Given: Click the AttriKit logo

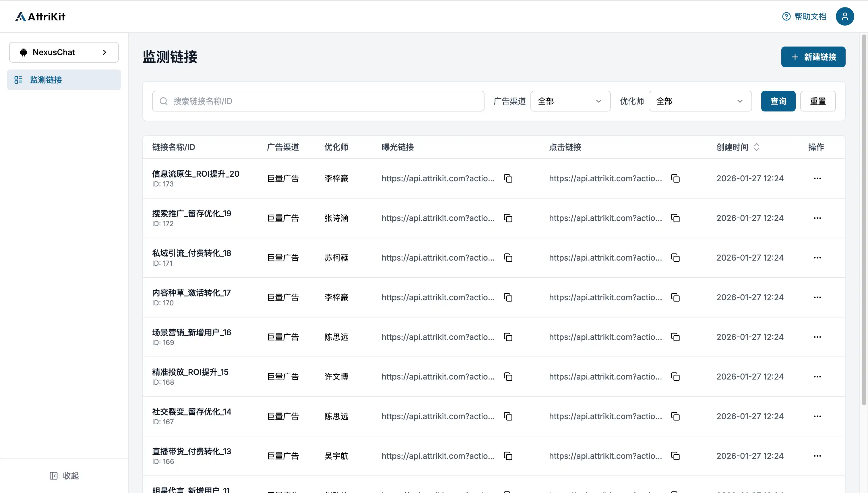Looking at the screenshot, I should tap(40, 16).
